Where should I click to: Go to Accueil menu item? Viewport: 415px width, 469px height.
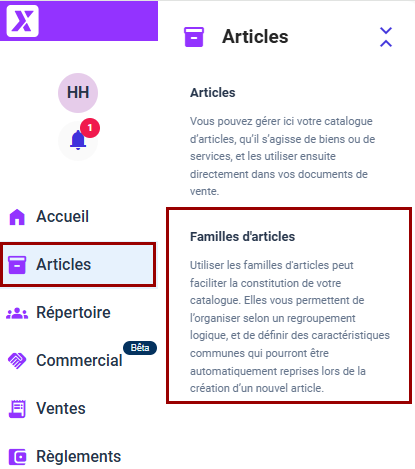[63, 217]
